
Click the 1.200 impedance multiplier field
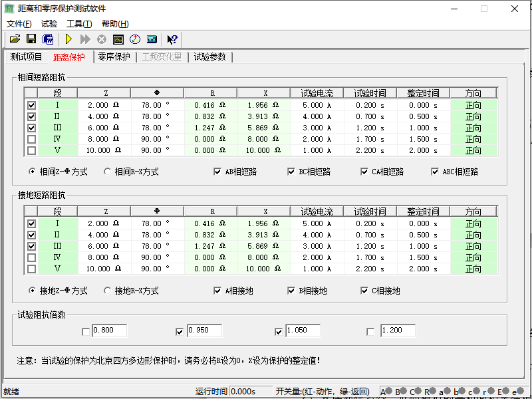point(398,331)
